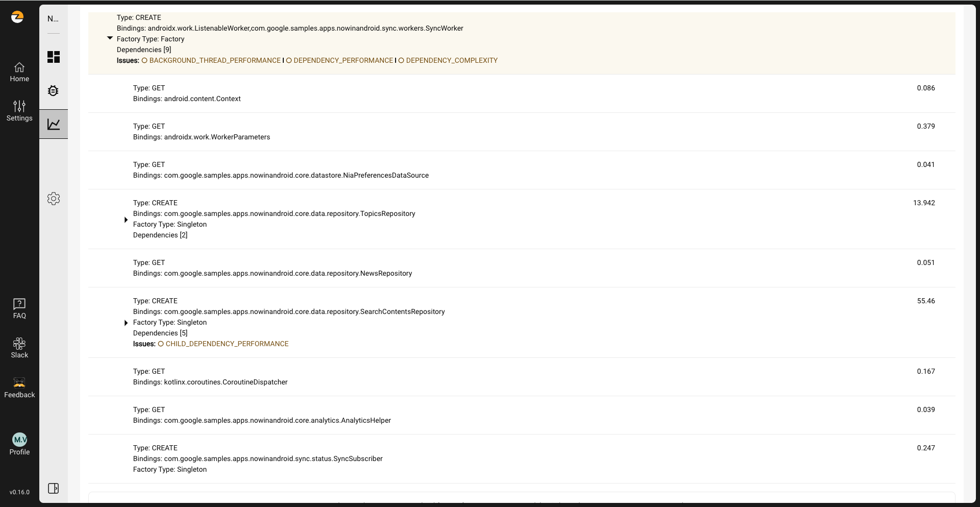The width and height of the screenshot is (980, 507).
Task: Send feedback via Feedback icon
Action: (19, 388)
